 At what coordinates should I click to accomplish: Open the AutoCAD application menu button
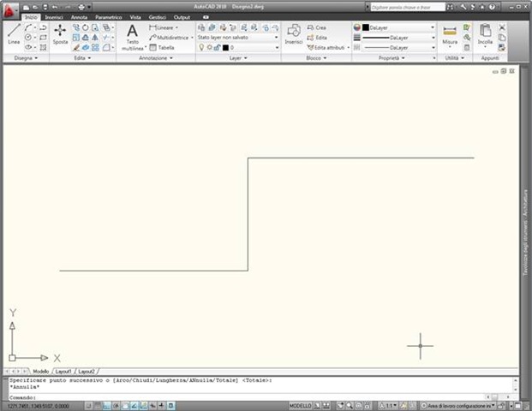point(9,11)
